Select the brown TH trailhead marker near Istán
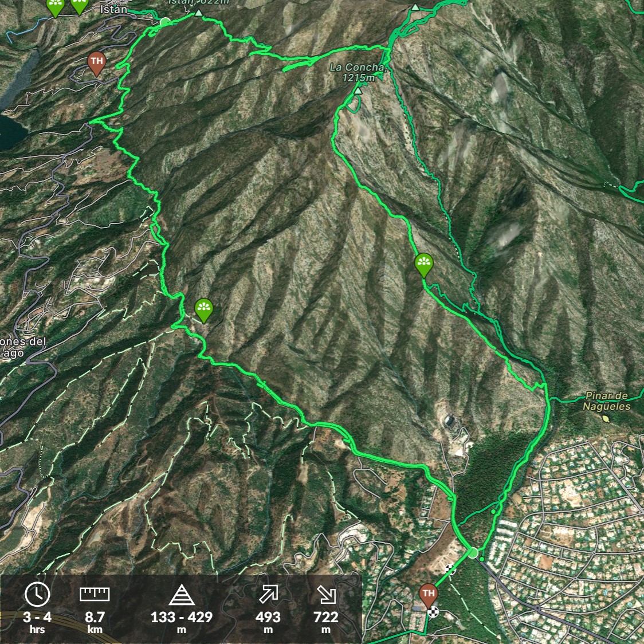This screenshot has width=644, height=644. pyautogui.click(x=96, y=64)
